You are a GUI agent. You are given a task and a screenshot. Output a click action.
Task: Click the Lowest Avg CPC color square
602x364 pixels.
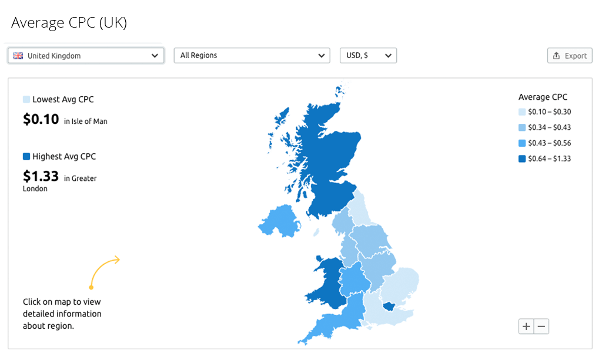tap(26, 99)
